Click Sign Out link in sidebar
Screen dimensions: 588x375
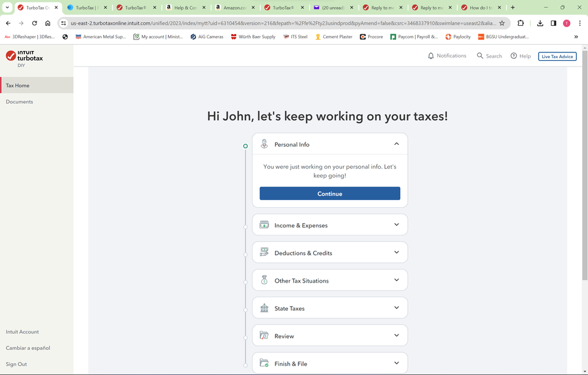pos(16,364)
